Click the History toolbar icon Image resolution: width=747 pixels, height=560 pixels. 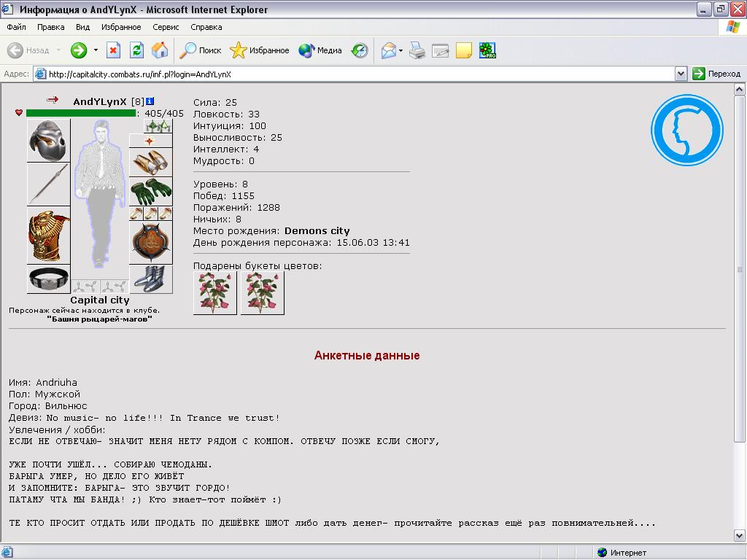point(360,50)
